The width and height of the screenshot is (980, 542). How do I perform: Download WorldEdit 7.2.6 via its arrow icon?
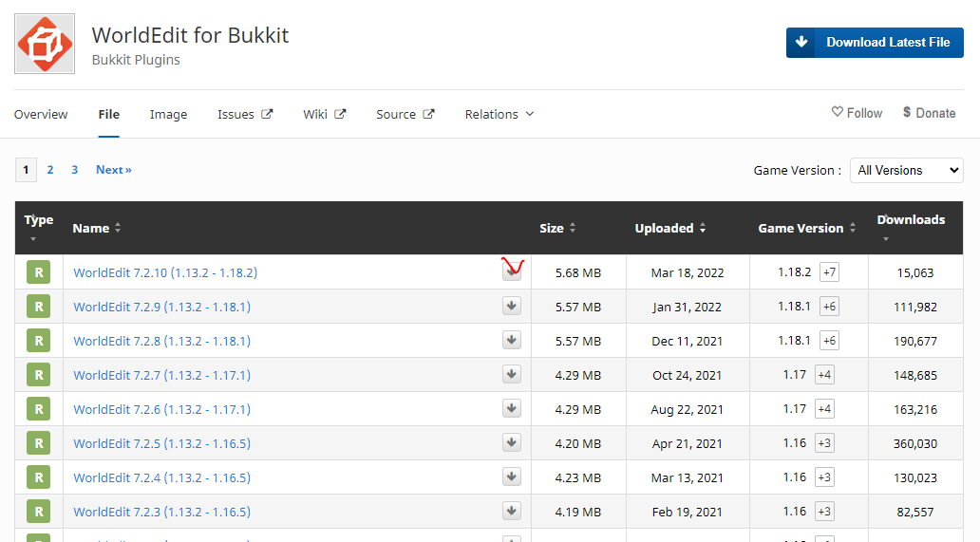coord(512,408)
